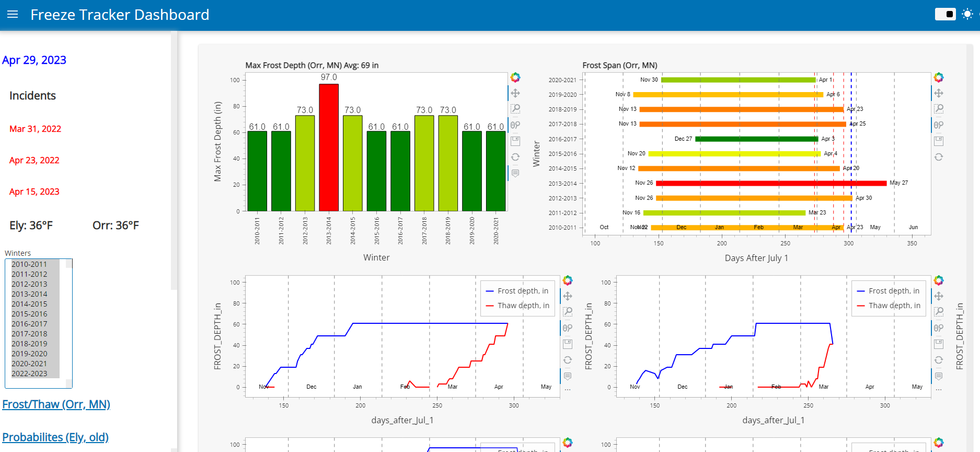The width and height of the screenshot is (980, 452).
Task: Open more tools on right frost depth line chart
Action: coord(939,390)
